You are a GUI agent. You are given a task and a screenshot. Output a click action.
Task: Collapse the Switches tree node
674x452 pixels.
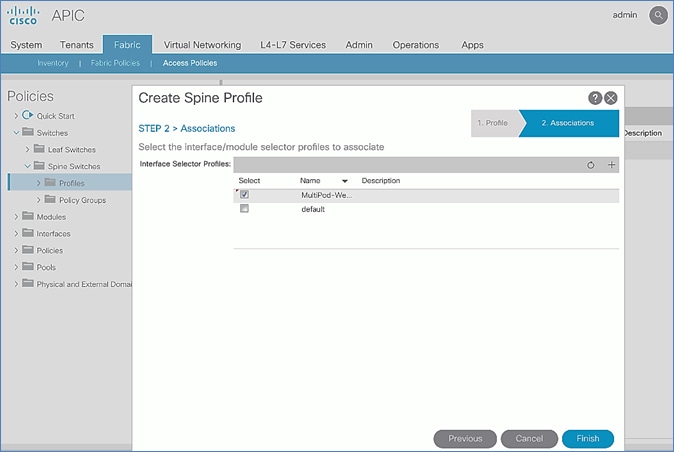coord(16,132)
